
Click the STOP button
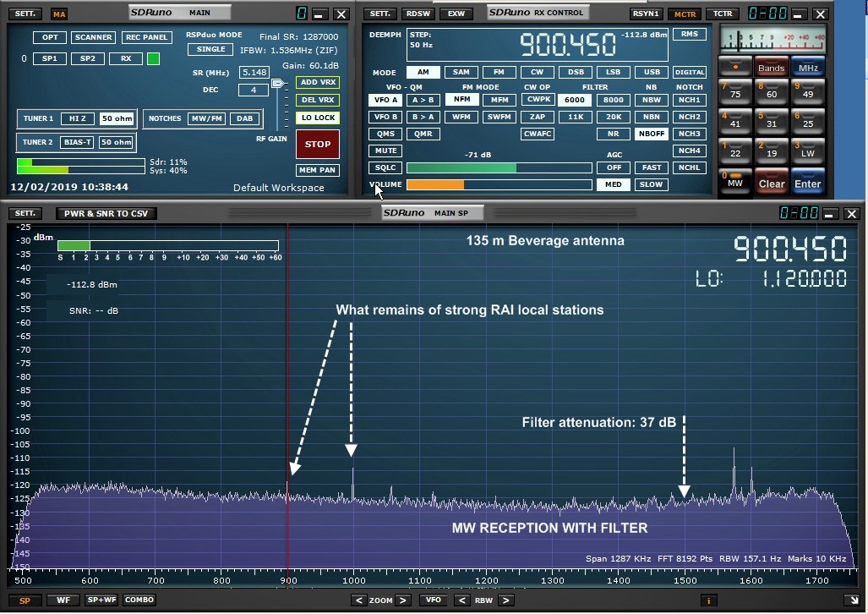318,144
